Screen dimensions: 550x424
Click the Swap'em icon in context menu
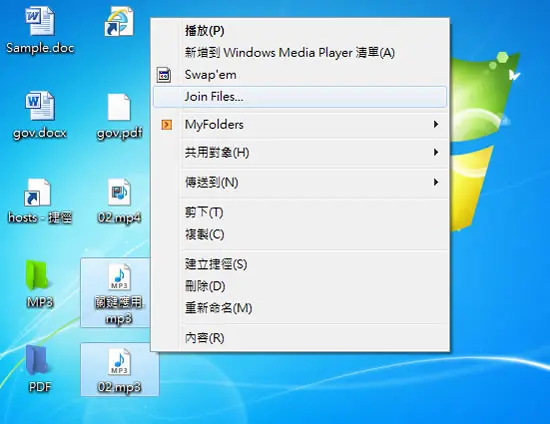164,75
